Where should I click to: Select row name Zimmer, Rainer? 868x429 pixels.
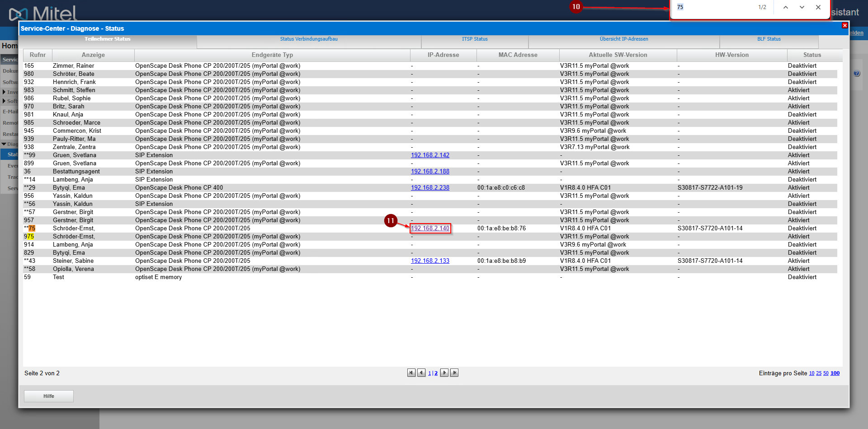pos(73,66)
